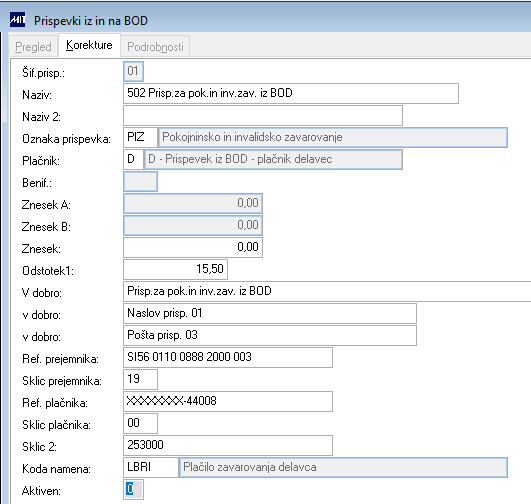Click the V dobro field with Prisp.za pok.in
This screenshot has height=504, width=531.
[327, 291]
